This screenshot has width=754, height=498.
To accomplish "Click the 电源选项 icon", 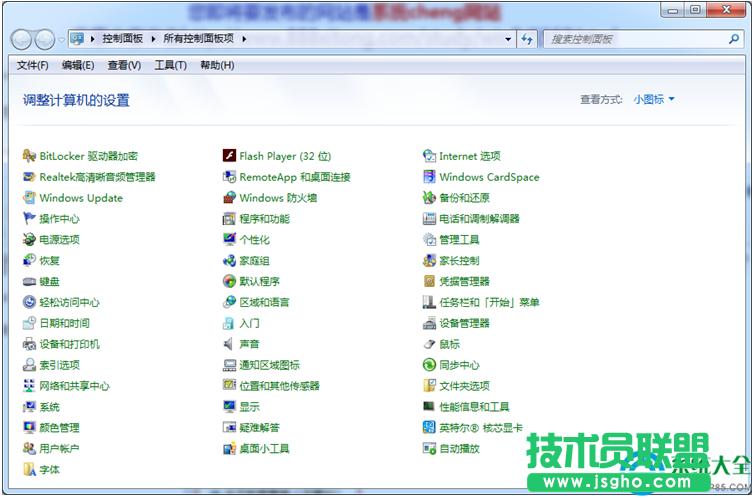I will coord(30,240).
